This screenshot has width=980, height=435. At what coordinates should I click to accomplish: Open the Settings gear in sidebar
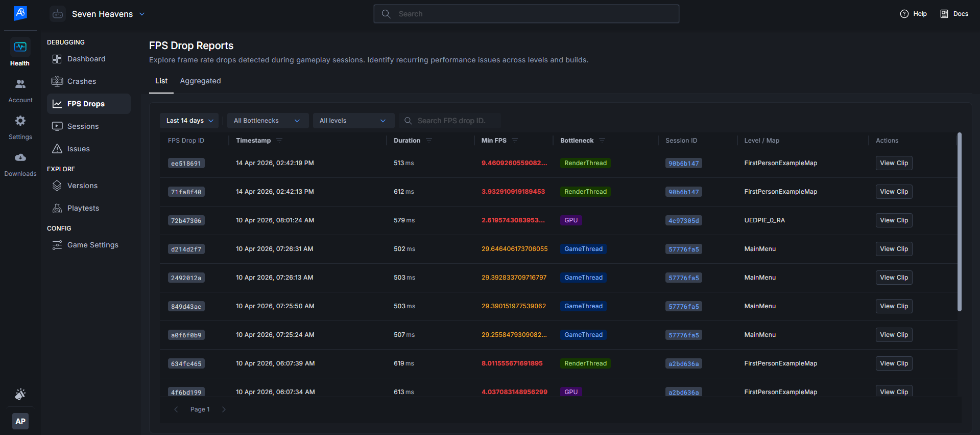20,121
